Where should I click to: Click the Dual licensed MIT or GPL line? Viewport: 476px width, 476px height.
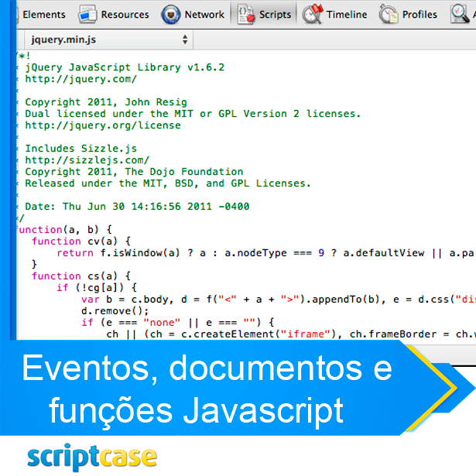pyautogui.click(x=193, y=114)
